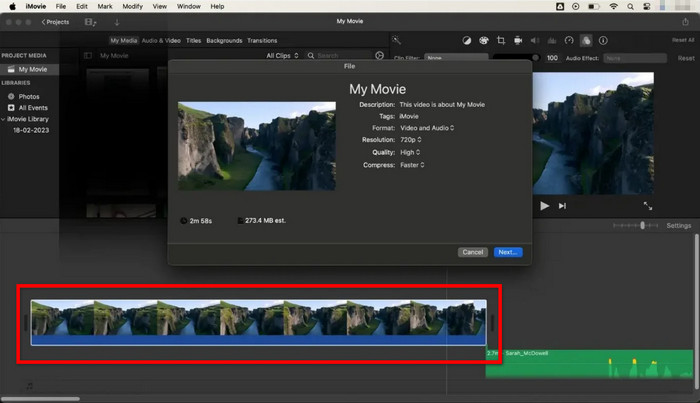Open the Quality dropdown set to High

(410, 151)
